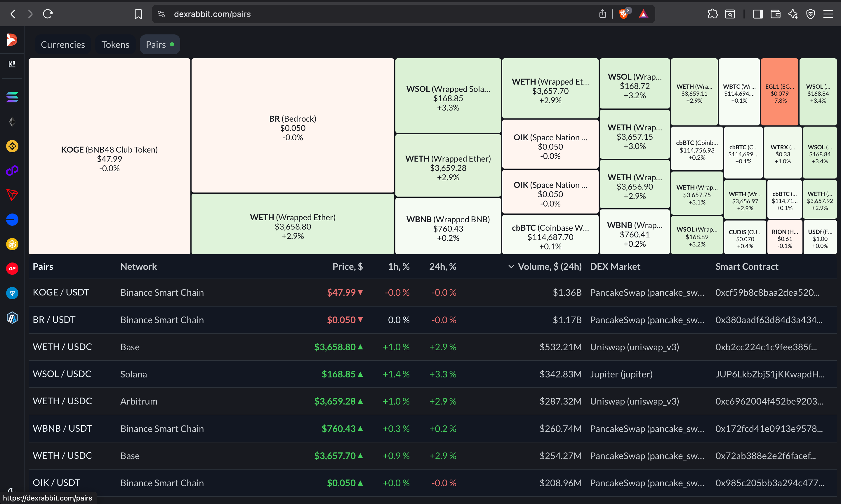Click the red EGL1 heatmap tile
The width and height of the screenshot is (841, 504).
point(779,92)
